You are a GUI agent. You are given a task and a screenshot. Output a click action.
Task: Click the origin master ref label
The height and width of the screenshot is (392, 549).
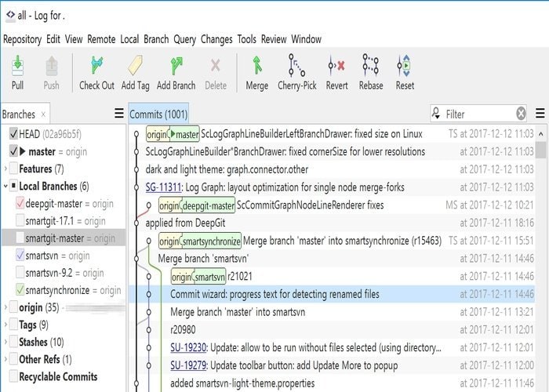pyautogui.click(x=173, y=134)
